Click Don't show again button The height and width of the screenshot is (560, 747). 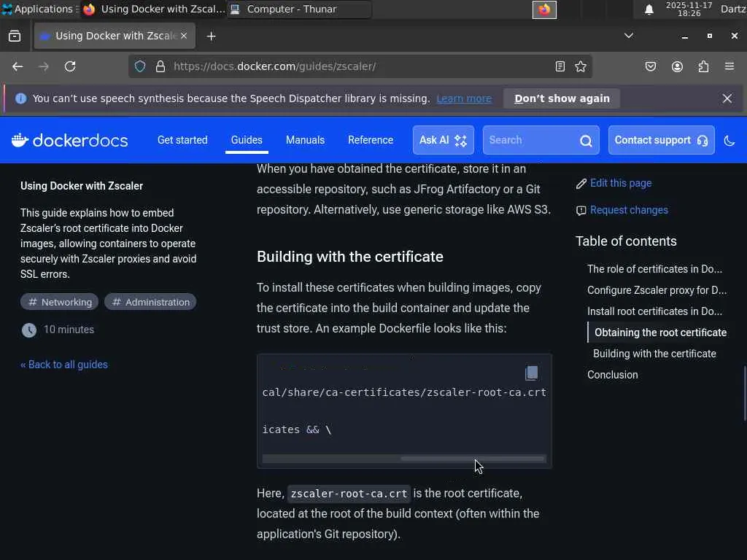(x=562, y=98)
